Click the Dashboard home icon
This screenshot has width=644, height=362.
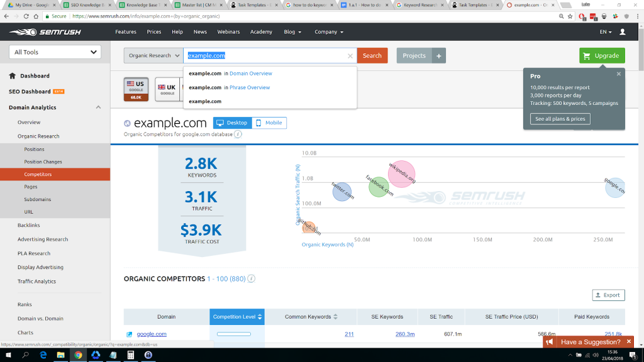point(13,75)
